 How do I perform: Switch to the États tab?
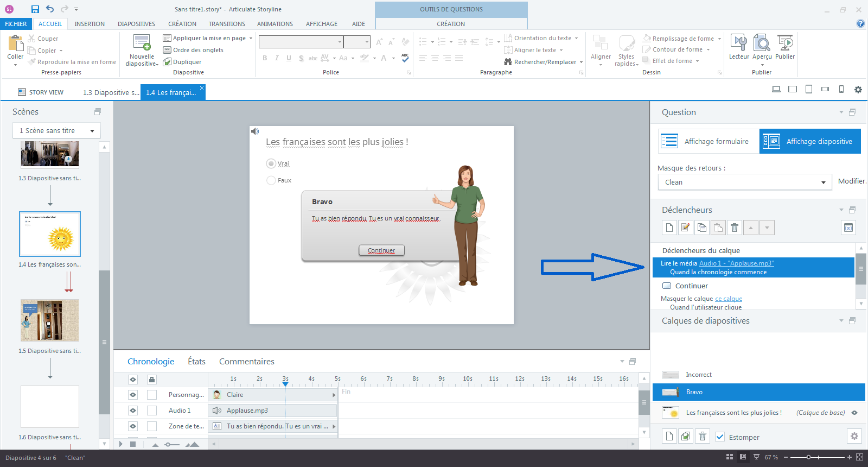(196, 362)
